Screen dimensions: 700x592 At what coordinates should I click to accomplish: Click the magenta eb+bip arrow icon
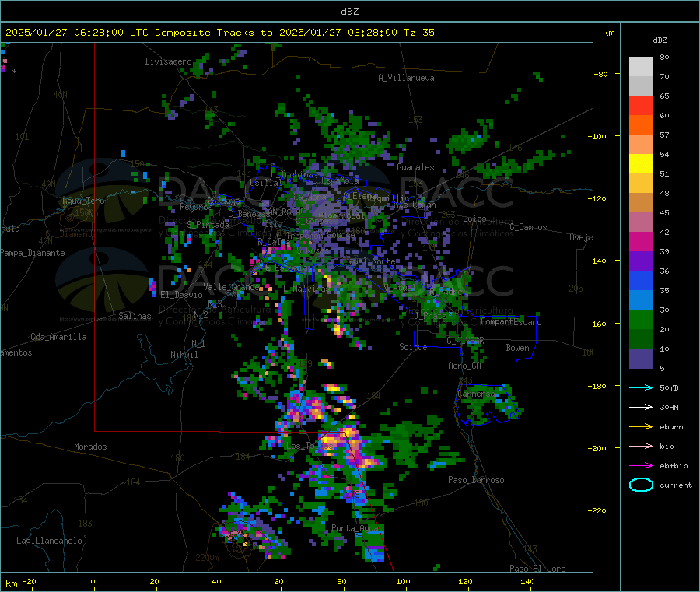[x=641, y=466]
